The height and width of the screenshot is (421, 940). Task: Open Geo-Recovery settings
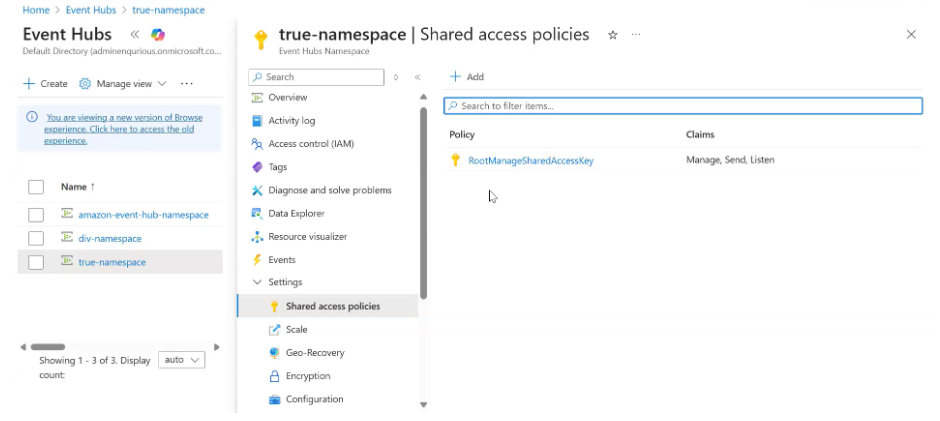pyautogui.click(x=314, y=353)
